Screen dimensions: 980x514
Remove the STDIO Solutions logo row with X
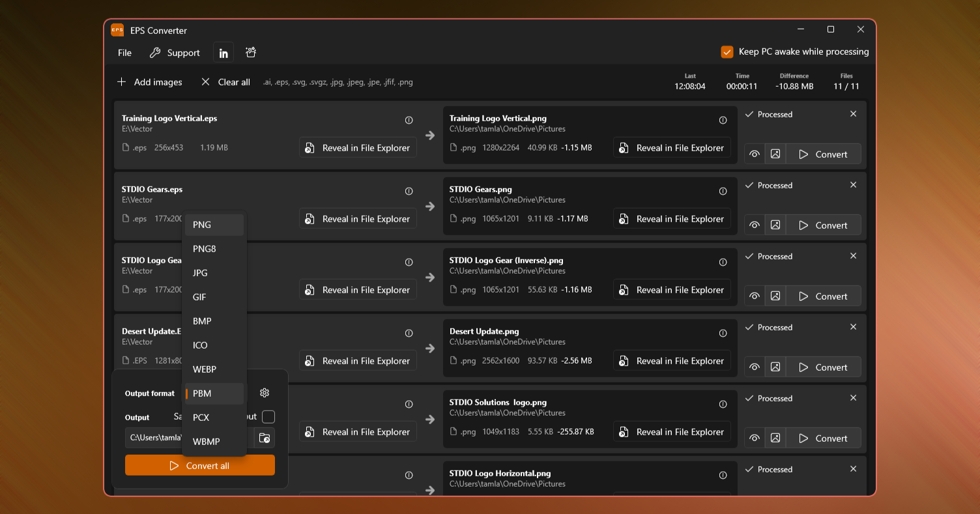coord(854,398)
